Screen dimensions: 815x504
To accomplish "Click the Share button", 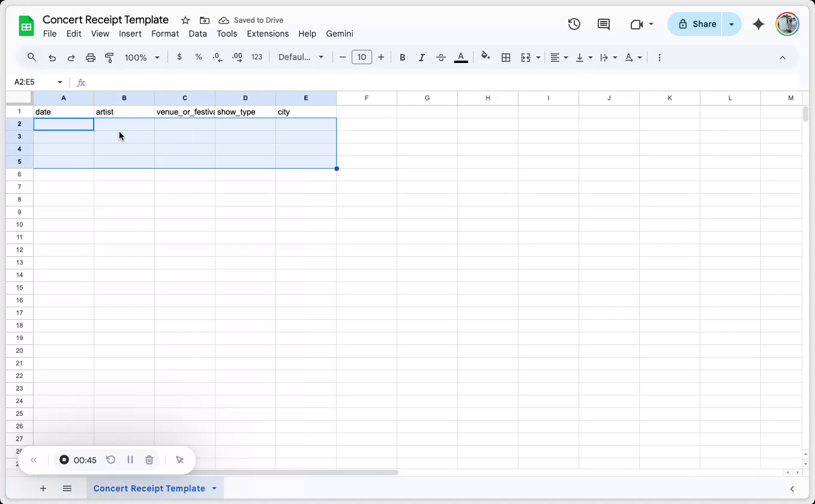I will tap(695, 24).
